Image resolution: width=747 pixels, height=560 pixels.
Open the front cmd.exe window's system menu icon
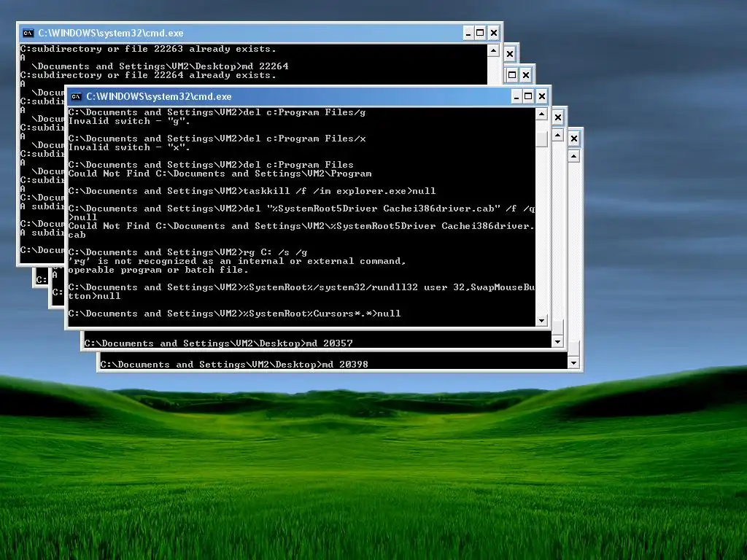(x=76, y=97)
